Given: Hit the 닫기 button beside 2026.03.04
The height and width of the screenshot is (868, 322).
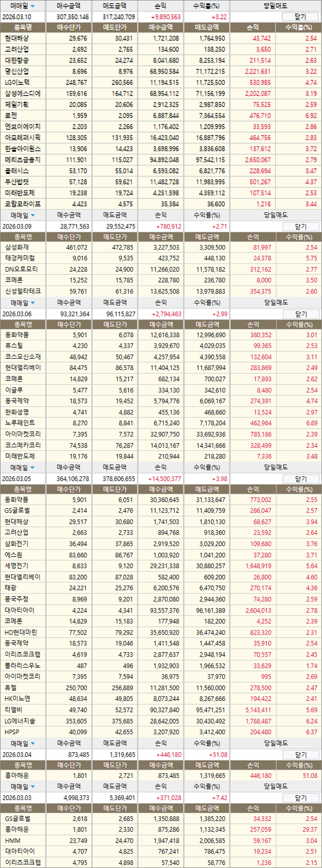Looking at the screenshot, I should tap(300, 755).
